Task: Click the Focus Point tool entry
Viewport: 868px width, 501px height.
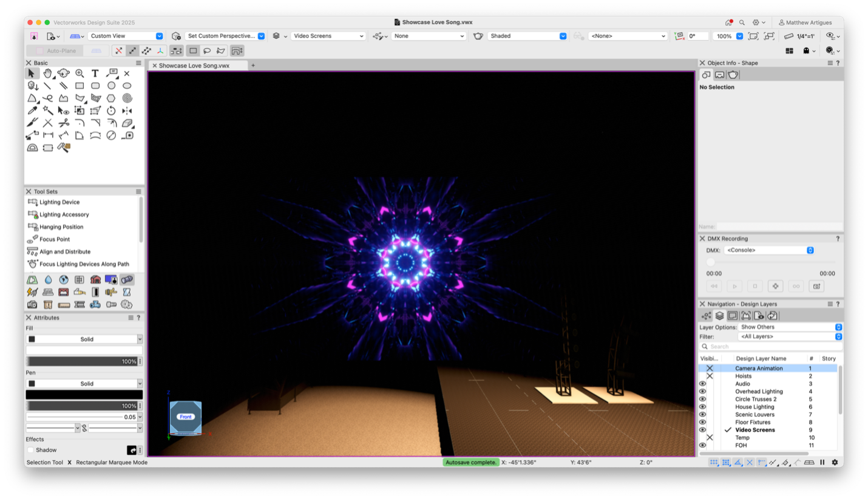Action: 55,239
